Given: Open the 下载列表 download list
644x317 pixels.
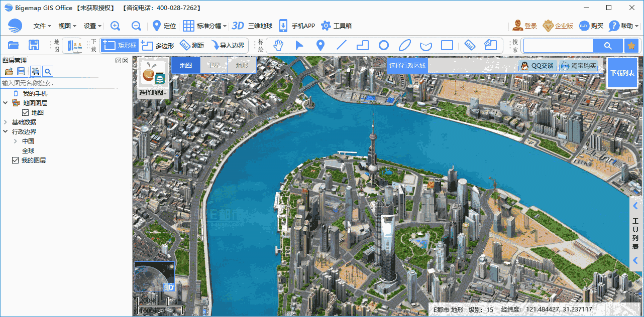Looking at the screenshot, I should pos(622,73).
